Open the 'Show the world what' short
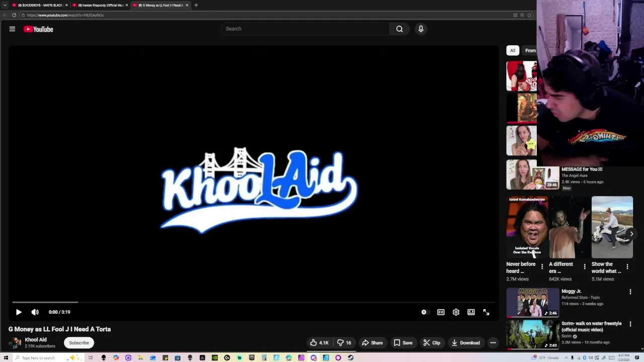This screenshot has width=644, height=362. coord(612,227)
